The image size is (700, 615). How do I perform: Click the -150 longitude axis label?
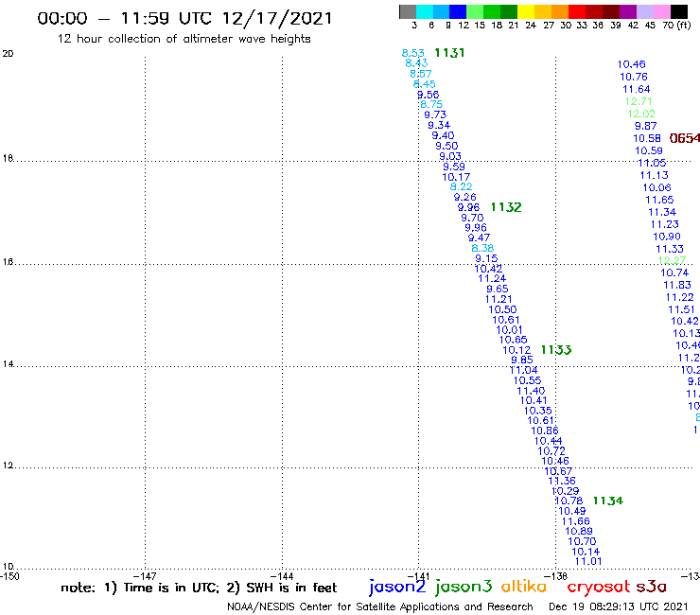tap(9, 576)
